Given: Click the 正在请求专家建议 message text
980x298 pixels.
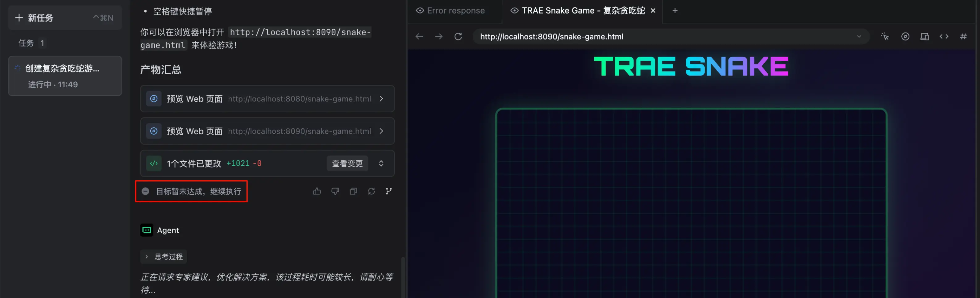Looking at the screenshot, I should (267, 283).
